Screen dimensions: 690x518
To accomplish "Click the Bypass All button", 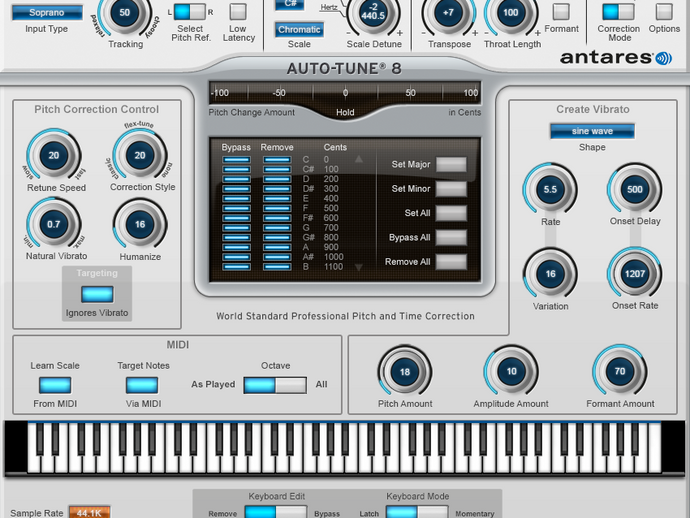I will pos(451,238).
